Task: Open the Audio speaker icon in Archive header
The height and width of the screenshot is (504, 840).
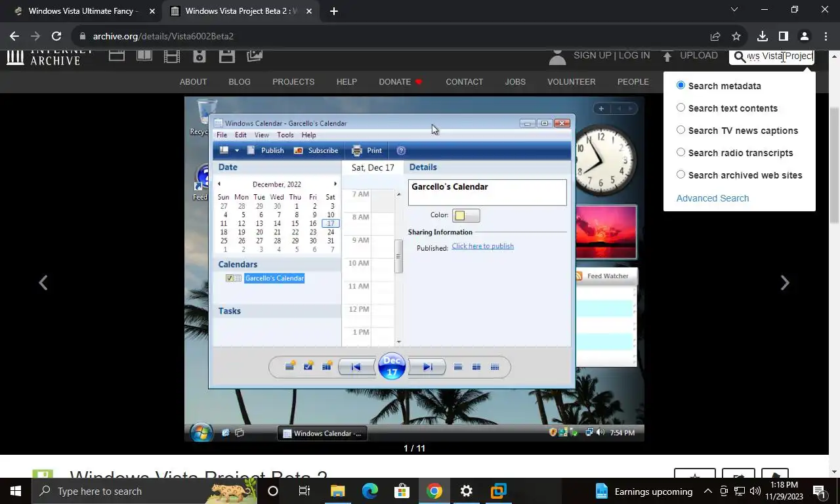Action: point(199,56)
